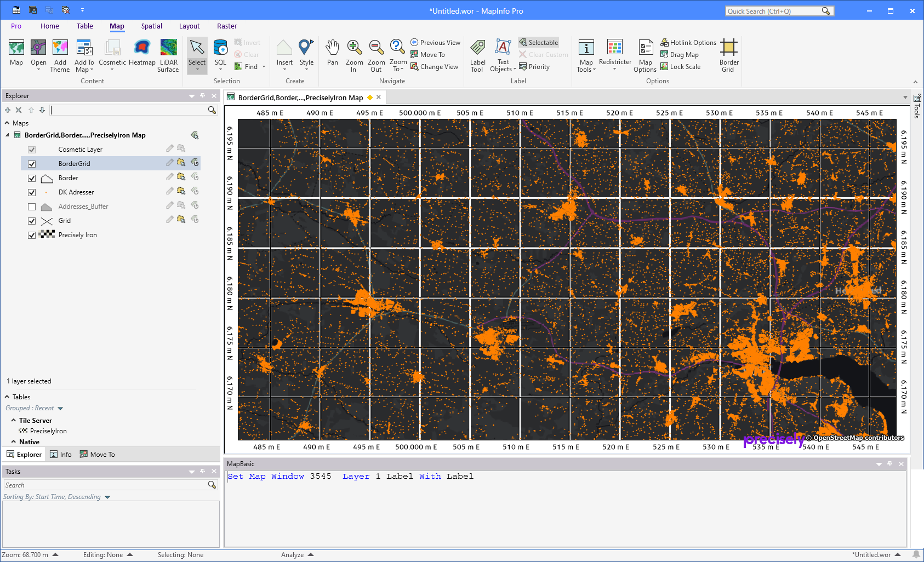Click Previous View button

pos(435,43)
